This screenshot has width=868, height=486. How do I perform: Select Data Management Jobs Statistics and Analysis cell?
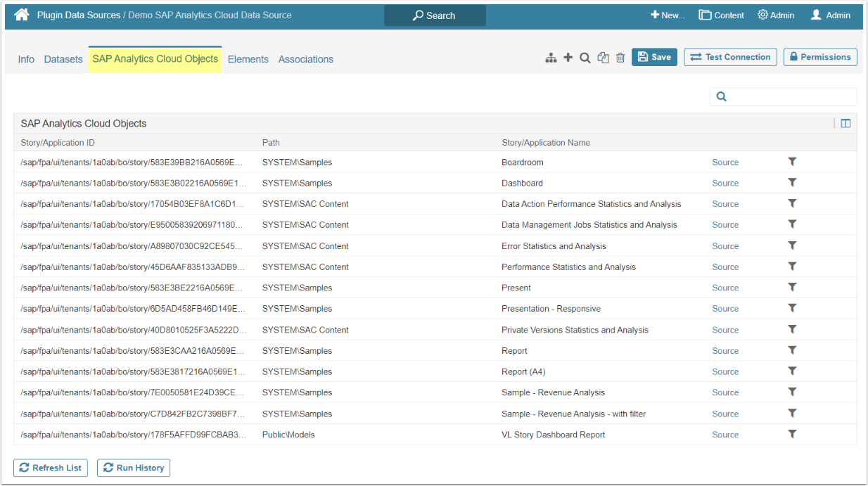pyautogui.click(x=589, y=225)
